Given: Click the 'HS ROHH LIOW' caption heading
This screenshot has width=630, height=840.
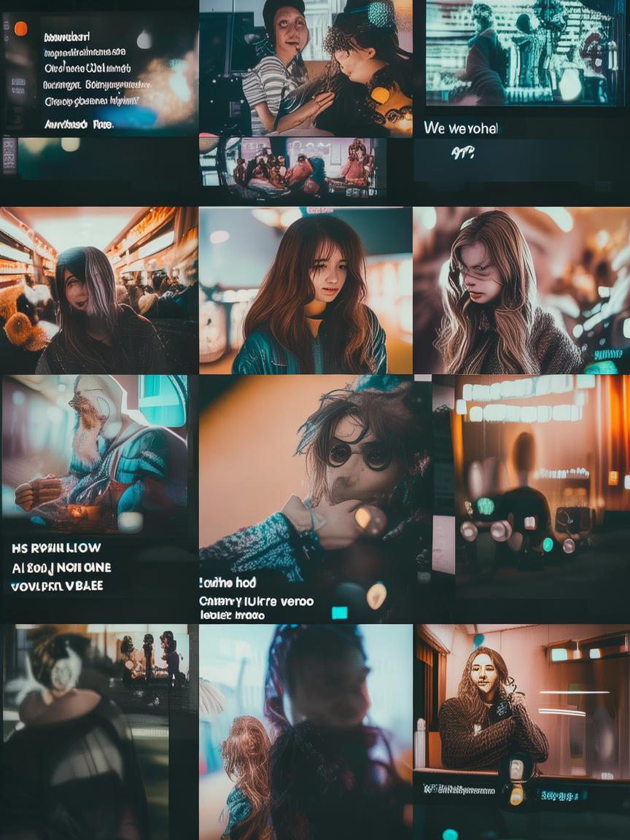Looking at the screenshot, I should tap(56, 548).
